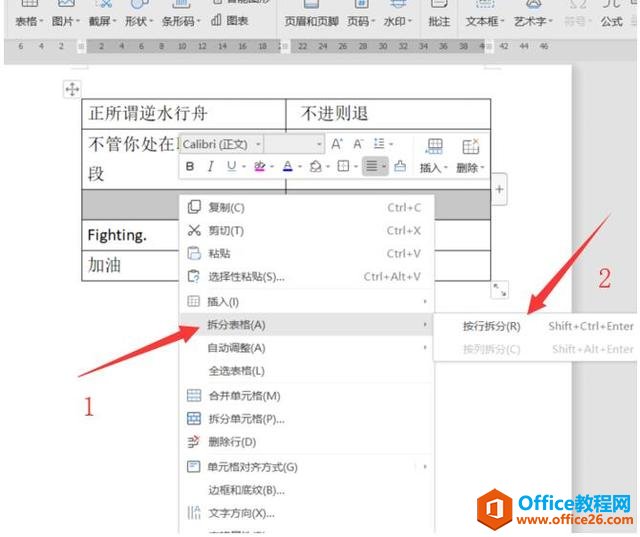This screenshot has width=640, height=537.
Task: Open 边框和底纹(B)... dialog
Action: [306, 490]
